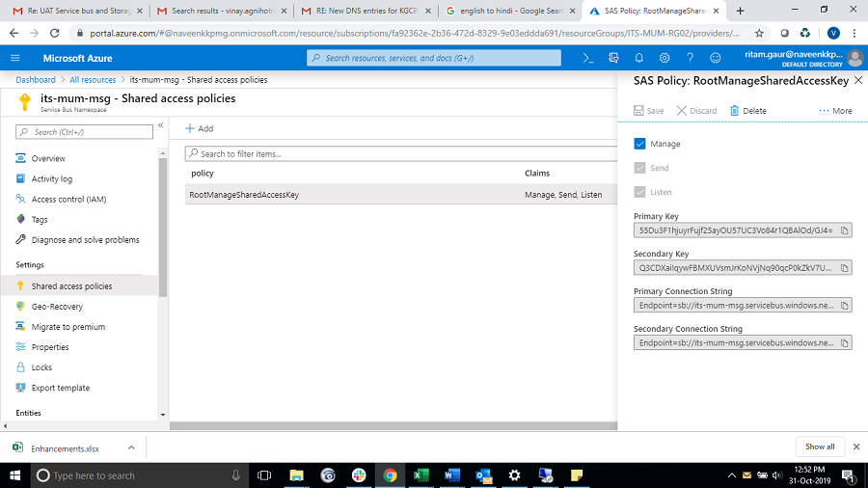The height and width of the screenshot is (488, 868).
Task: Copy the Primary Key to clipboard
Action: 844,230
